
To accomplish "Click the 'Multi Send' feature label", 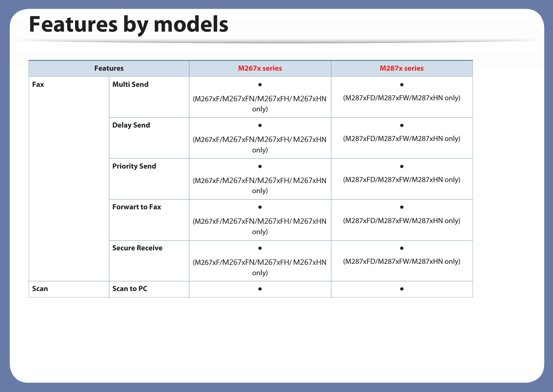I will (x=130, y=84).
